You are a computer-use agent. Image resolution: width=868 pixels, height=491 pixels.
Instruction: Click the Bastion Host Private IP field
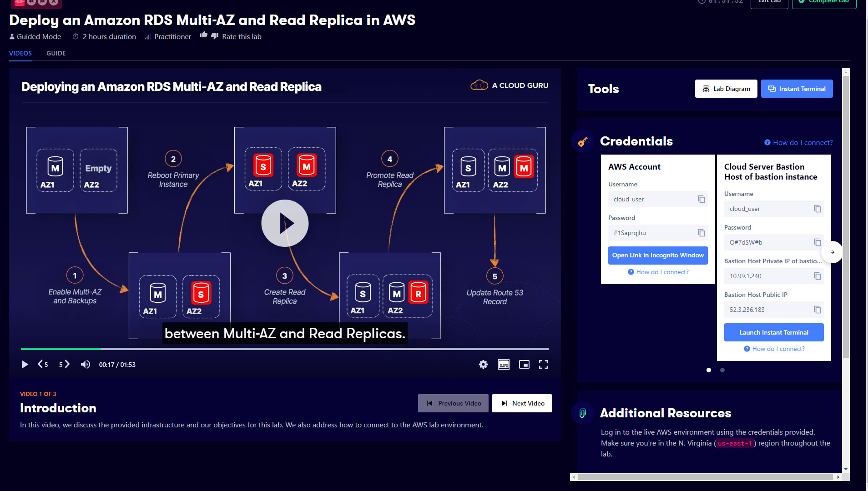click(774, 276)
